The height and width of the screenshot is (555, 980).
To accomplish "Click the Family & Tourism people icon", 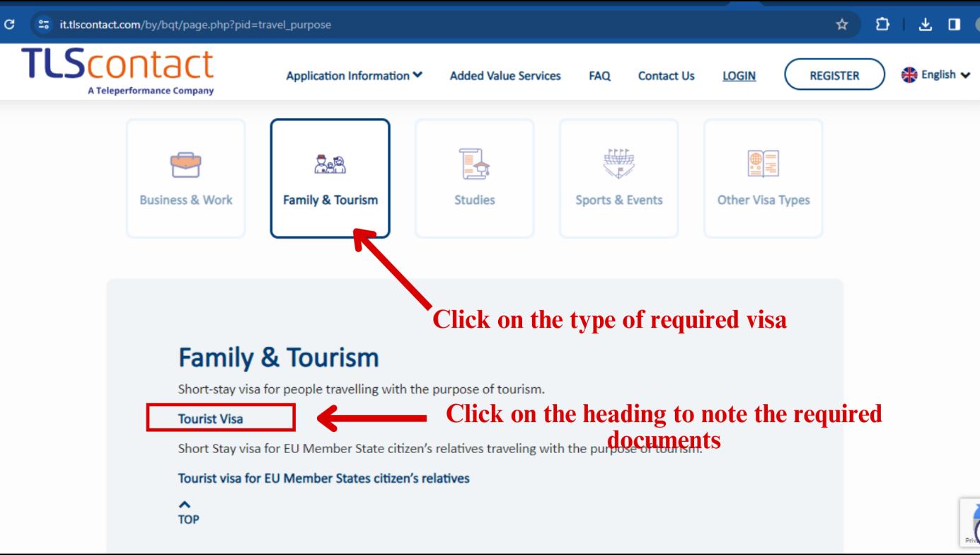I will pos(330,162).
